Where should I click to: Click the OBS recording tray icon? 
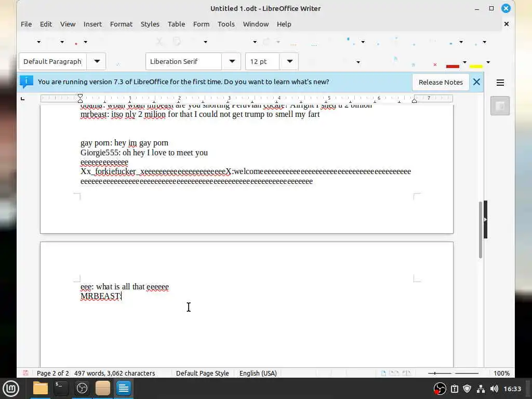point(440,389)
